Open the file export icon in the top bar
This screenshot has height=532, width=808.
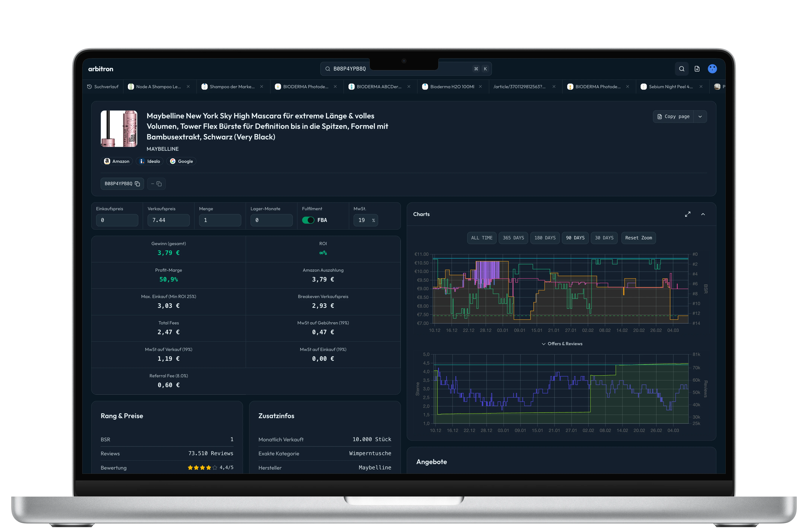[697, 68]
